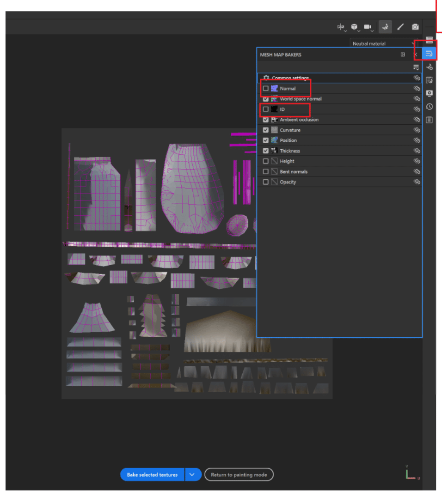Click the dock panel icon in Mesh Map Bakers header
The width and height of the screenshot is (442, 504).
click(x=403, y=55)
